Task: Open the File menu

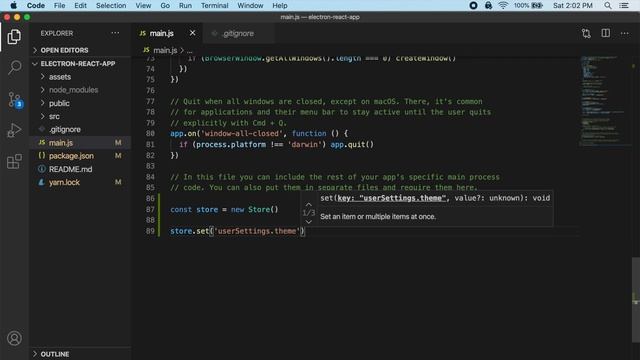Action: (x=59, y=5)
